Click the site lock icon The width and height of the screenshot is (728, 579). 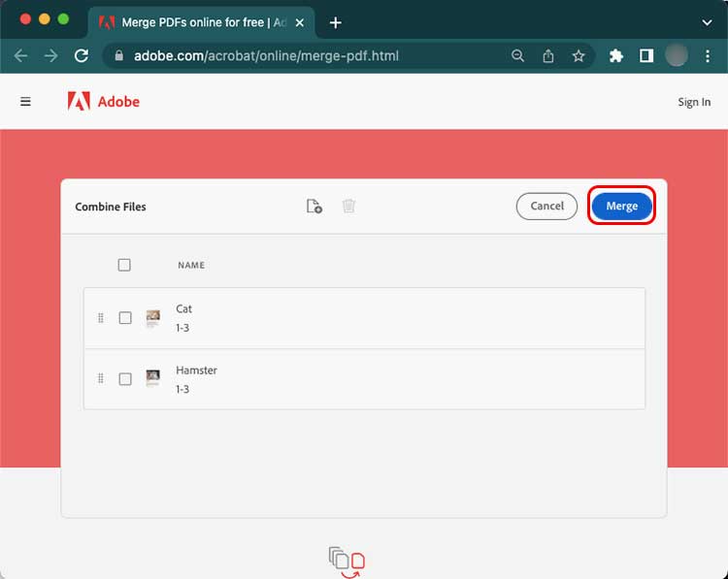coord(119,56)
